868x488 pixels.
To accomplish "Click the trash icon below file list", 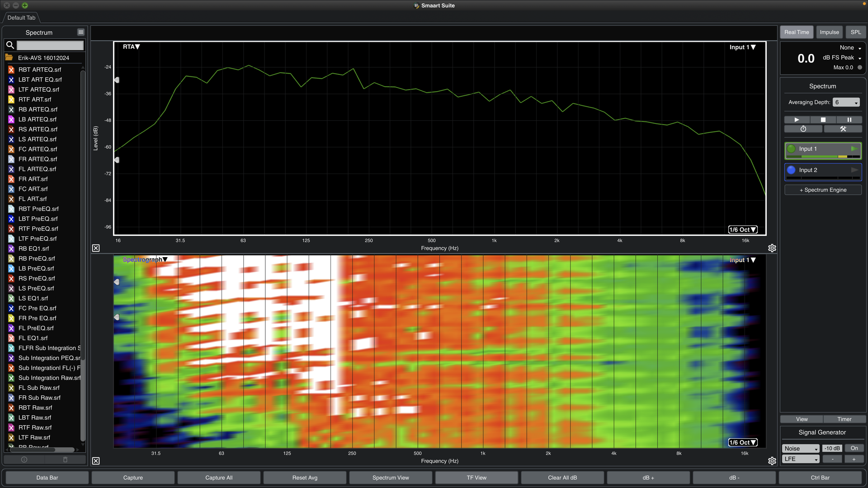I will 65,460.
